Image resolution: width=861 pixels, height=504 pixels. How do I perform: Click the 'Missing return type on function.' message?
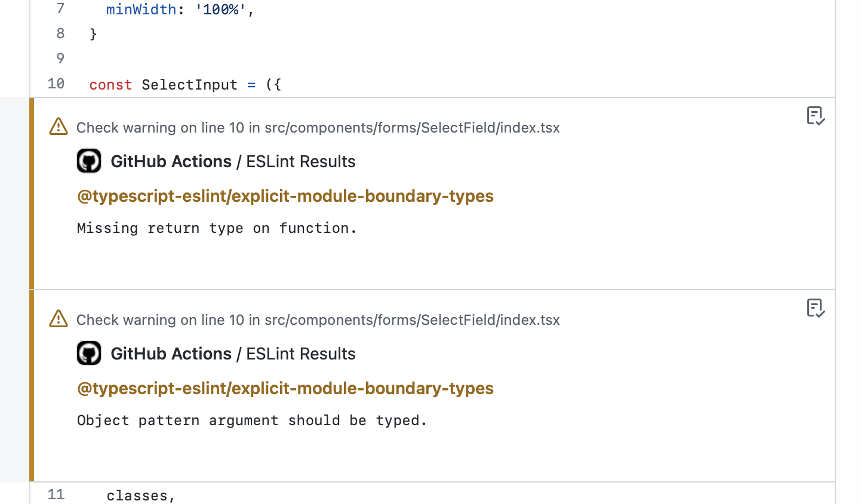pos(217,228)
